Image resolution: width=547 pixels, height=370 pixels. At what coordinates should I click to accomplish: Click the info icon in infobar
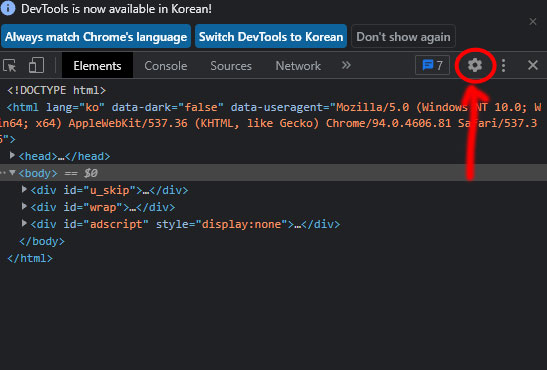click(x=8, y=8)
